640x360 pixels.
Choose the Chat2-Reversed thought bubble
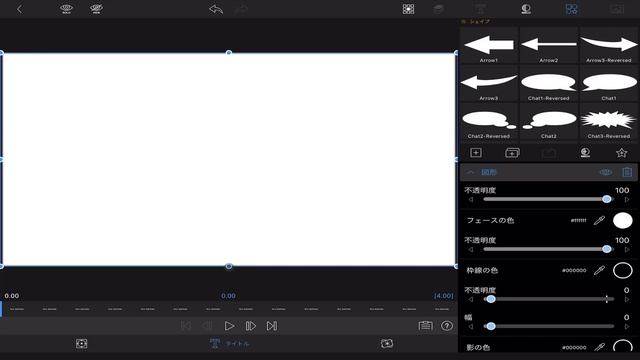(x=489, y=122)
